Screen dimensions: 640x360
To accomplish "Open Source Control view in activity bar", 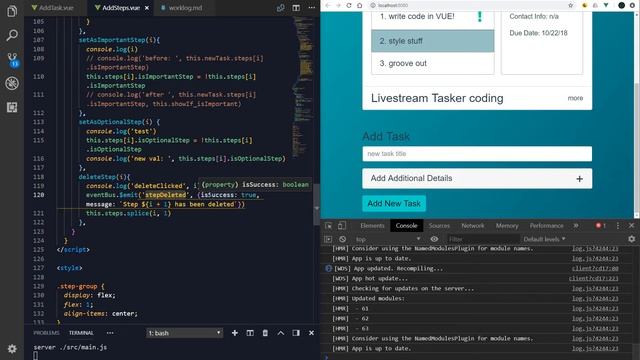I will tap(12, 60).
